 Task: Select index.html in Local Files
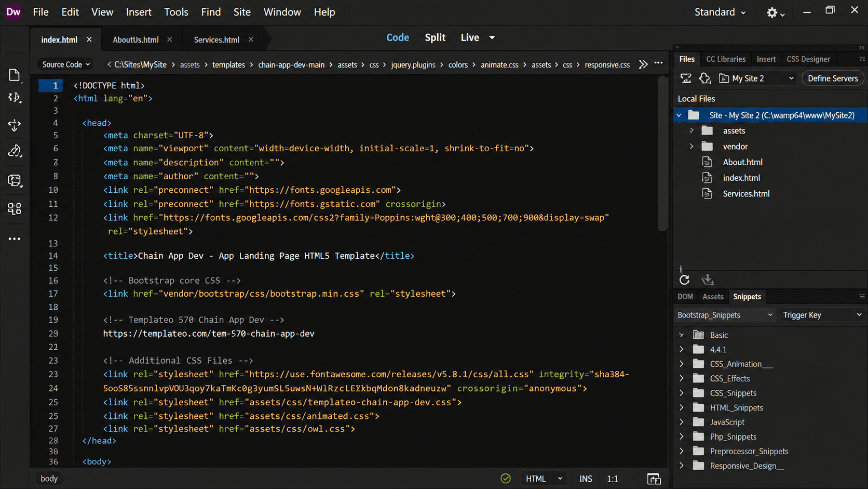click(741, 178)
